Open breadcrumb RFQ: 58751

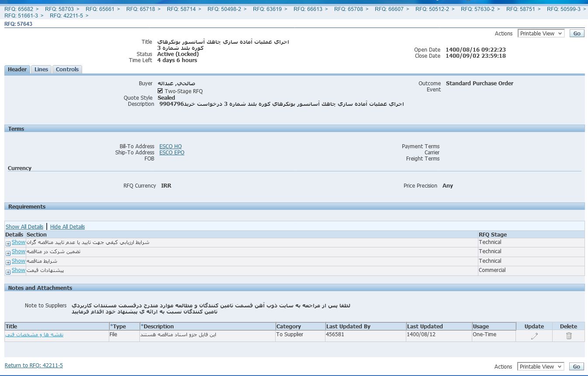[521, 9]
